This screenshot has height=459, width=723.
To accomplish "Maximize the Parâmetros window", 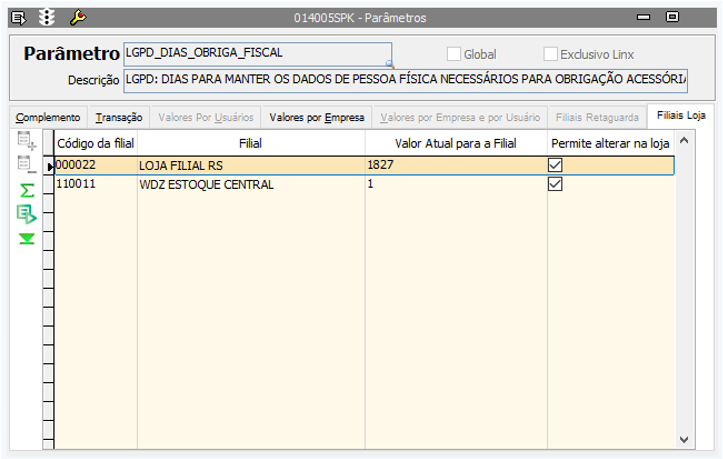I will pyautogui.click(x=672, y=17).
